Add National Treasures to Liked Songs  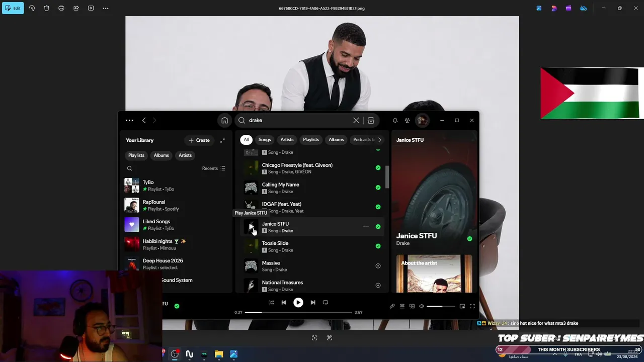378,286
